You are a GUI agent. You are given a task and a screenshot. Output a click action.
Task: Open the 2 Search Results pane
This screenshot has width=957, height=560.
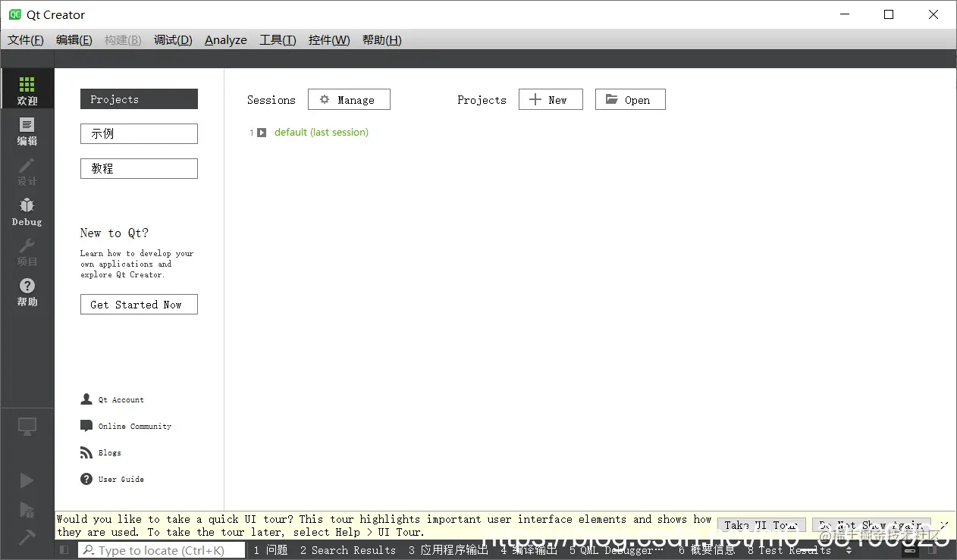[x=348, y=550]
